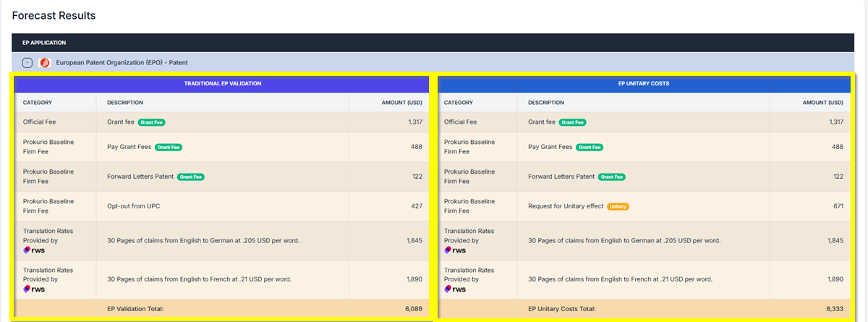This screenshot has width=868, height=322.
Task: Click RWS logo in Unitary German translation row
Action: (x=455, y=250)
